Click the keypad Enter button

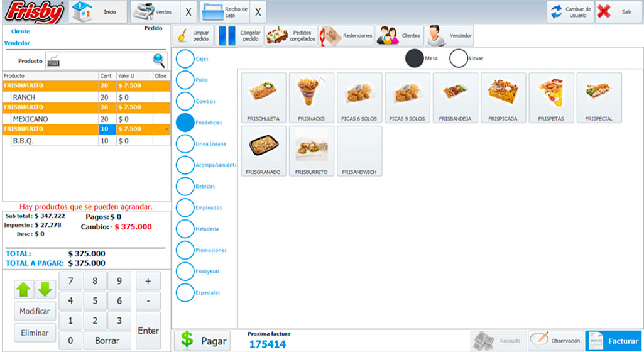click(x=148, y=331)
